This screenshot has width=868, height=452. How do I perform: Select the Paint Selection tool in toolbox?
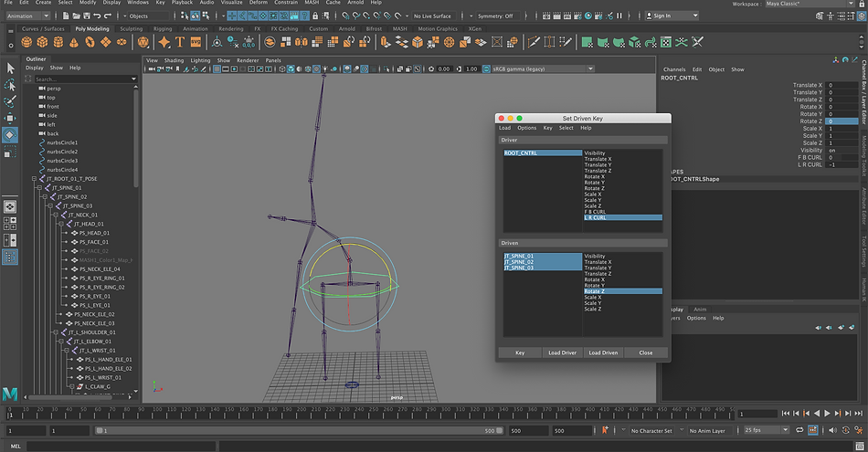10,101
